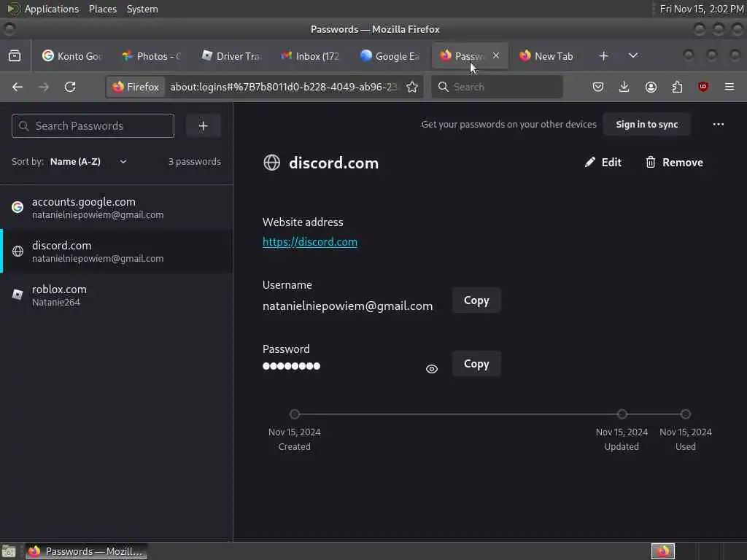Click the Save to Pocket icon
Image resolution: width=747 pixels, height=560 pixels.
pos(598,87)
